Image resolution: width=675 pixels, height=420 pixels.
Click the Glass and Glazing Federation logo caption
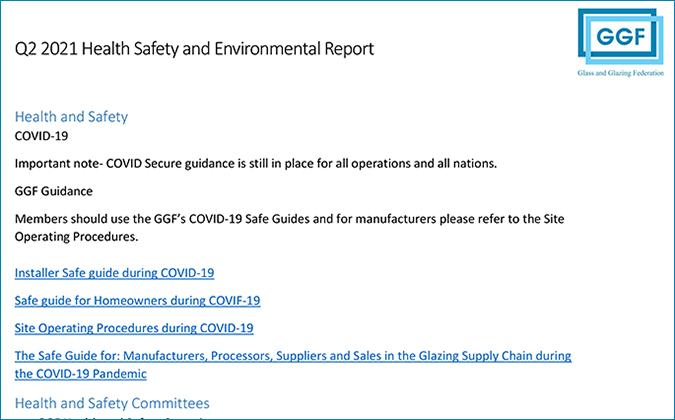tap(621, 73)
